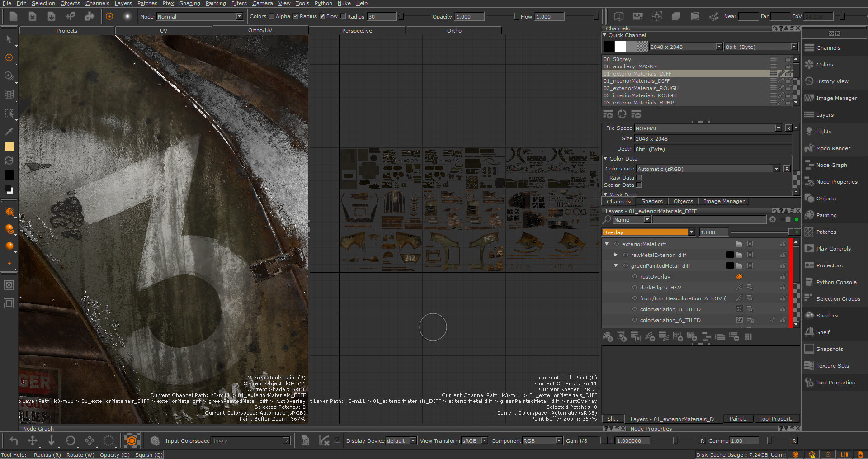Click the layer Name search field

(x=709, y=220)
